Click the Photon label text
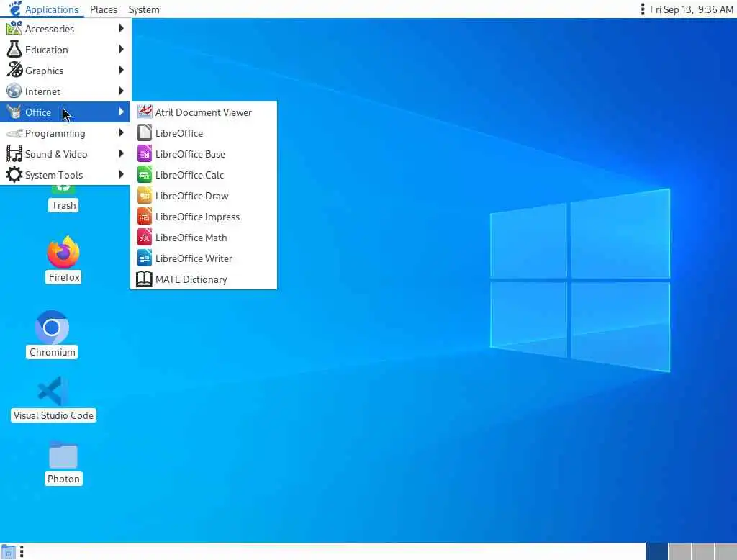 (63, 479)
